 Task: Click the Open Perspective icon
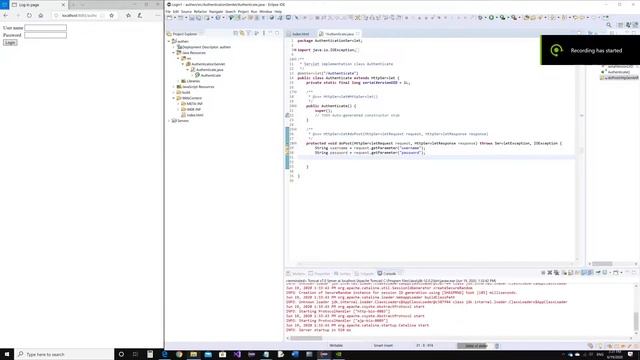tap(620, 25)
